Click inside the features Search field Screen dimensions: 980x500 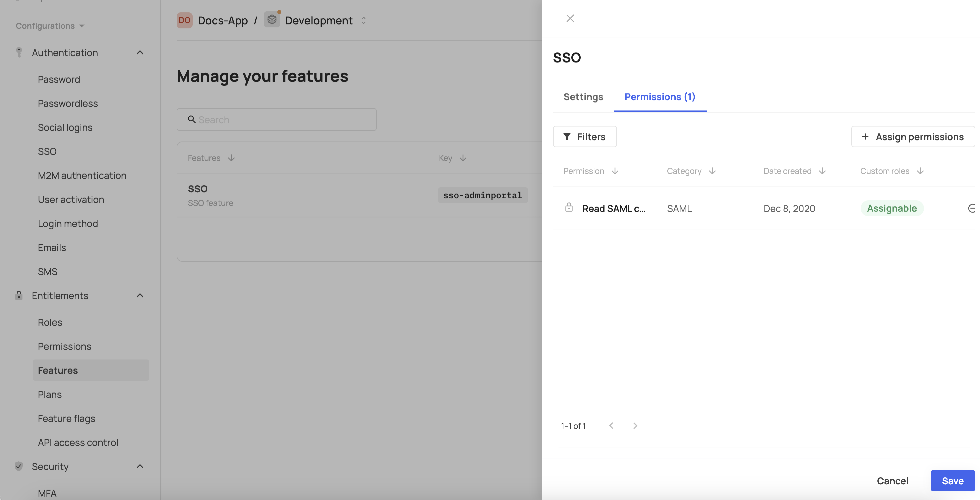(276, 119)
